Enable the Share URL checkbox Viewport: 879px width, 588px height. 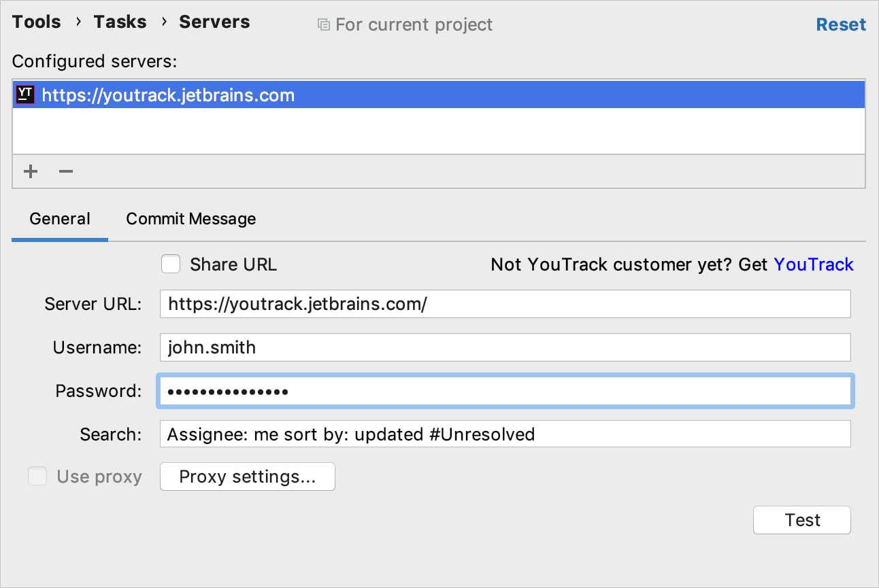[171, 264]
